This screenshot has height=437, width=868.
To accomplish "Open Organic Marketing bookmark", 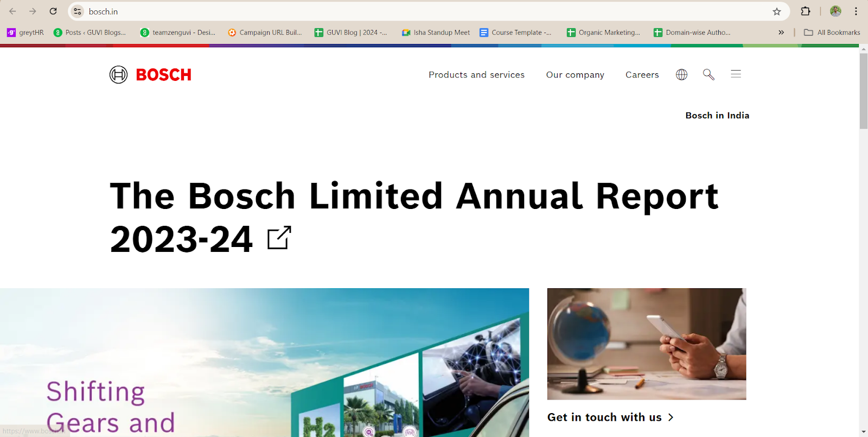I will tap(603, 33).
